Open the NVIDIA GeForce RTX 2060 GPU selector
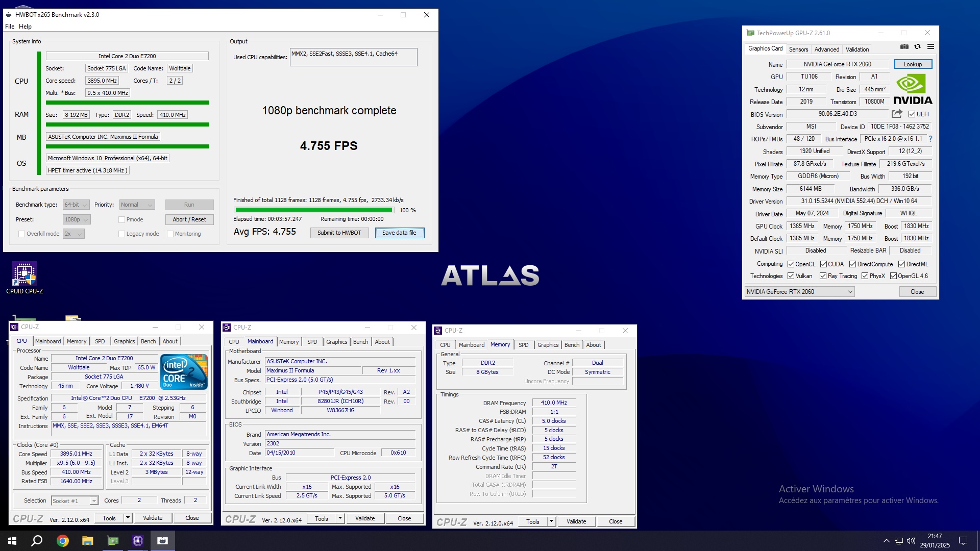Image resolution: width=980 pixels, height=551 pixels. click(x=799, y=292)
